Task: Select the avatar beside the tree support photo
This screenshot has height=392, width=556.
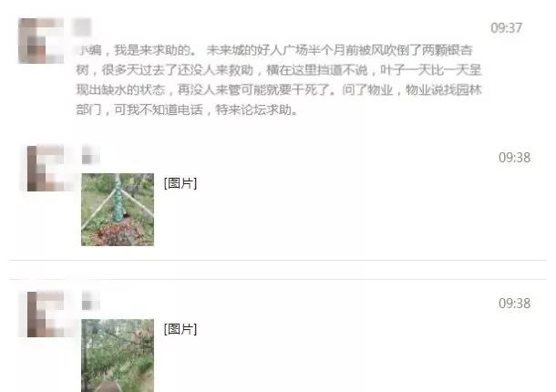Action: point(46,168)
